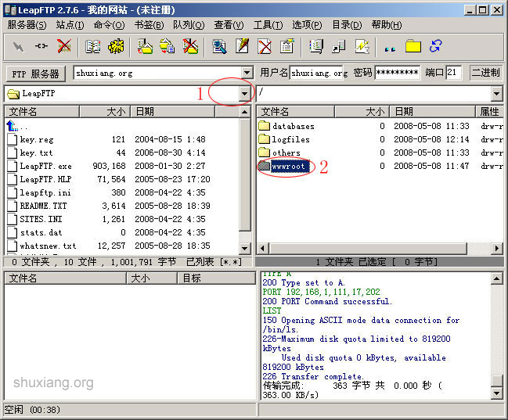Click the crossed-out queue folder icon
Viewport: 508px width, 420px height.
(x=190, y=47)
